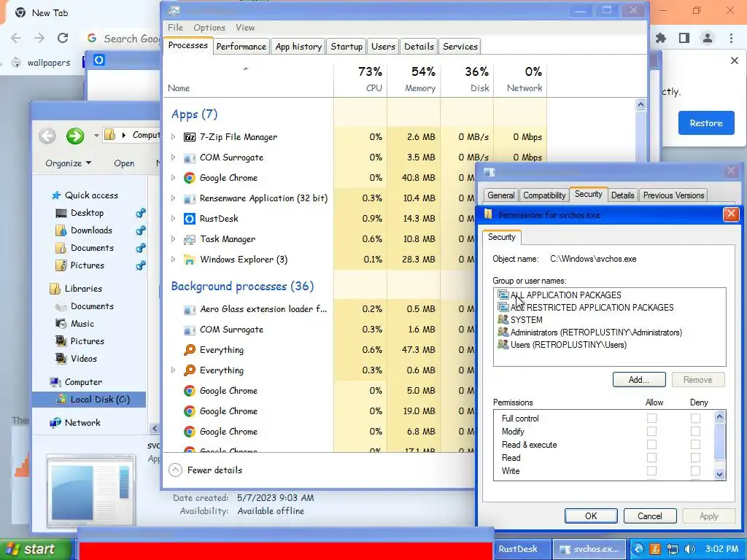Screen dimensions: 747x560
Task: Click the 7-Zip File Manager process icon
Action: coord(190,137)
